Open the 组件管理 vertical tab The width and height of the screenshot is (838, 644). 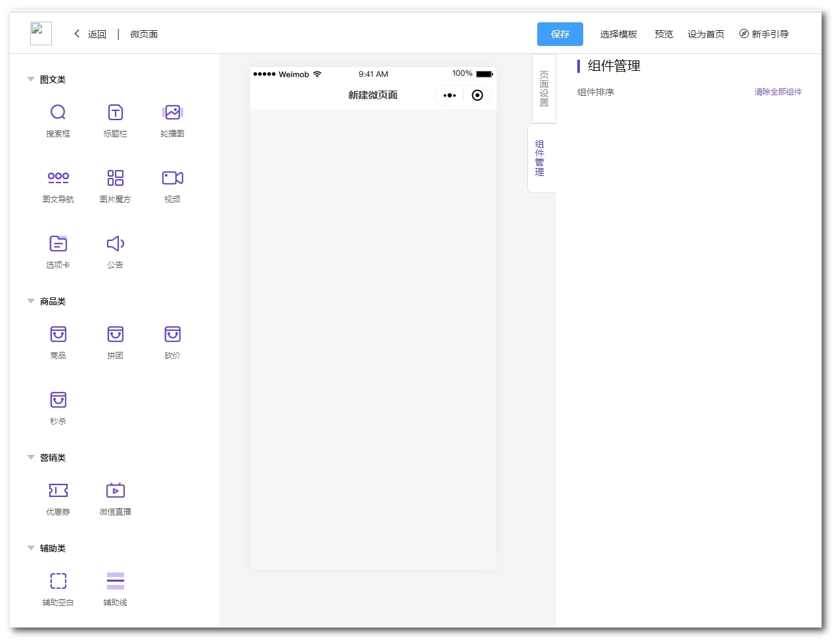point(540,158)
